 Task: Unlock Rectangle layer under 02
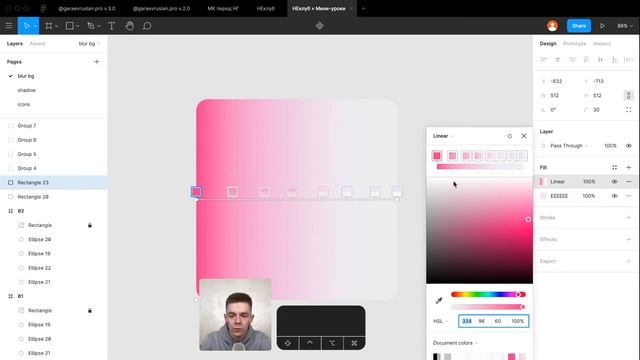(x=90, y=225)
